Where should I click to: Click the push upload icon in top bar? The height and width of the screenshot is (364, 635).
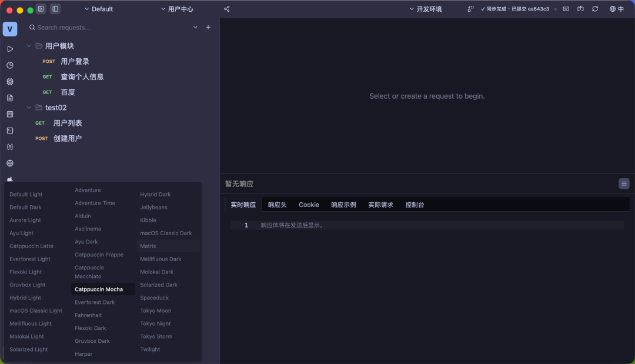click(x=580, y=9)
